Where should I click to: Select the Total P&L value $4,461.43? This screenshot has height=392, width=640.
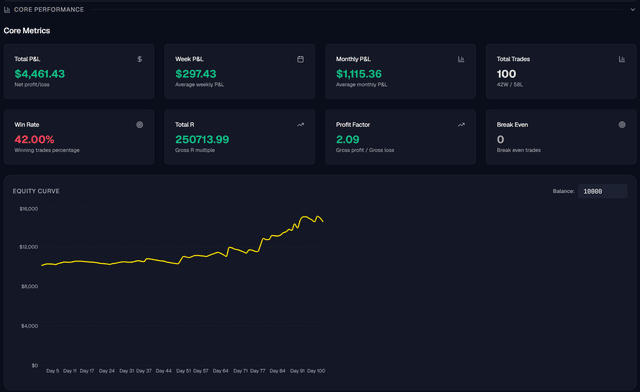40,74
